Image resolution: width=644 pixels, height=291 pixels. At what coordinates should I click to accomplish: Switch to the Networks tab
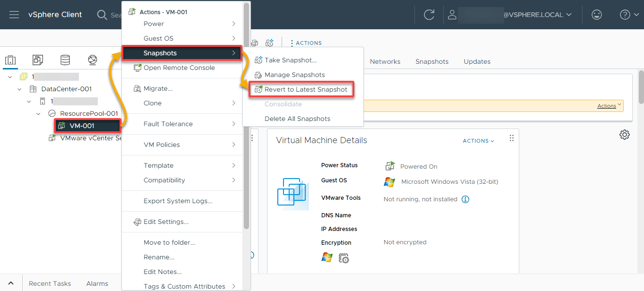385,61
